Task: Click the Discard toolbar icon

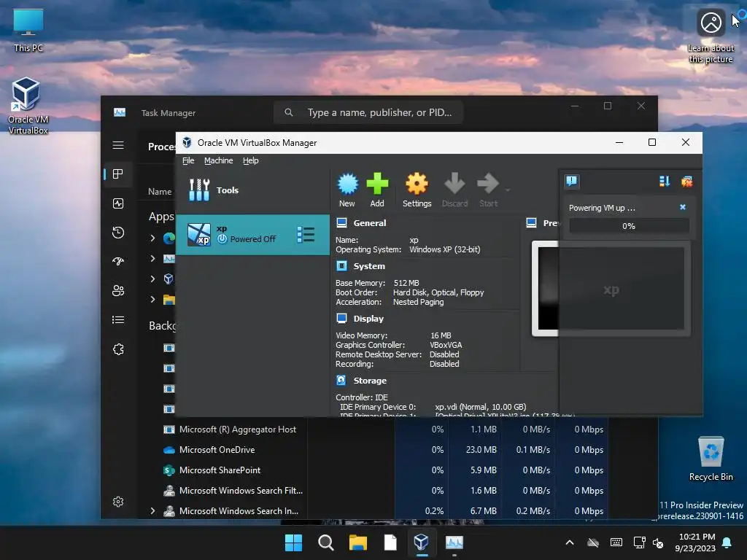Action: click(x=454, y=190)
